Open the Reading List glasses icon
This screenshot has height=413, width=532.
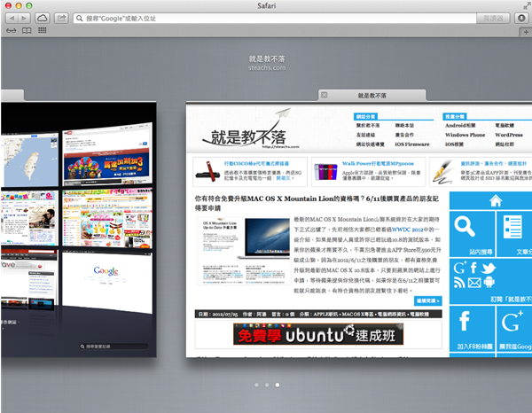point(11,30)
